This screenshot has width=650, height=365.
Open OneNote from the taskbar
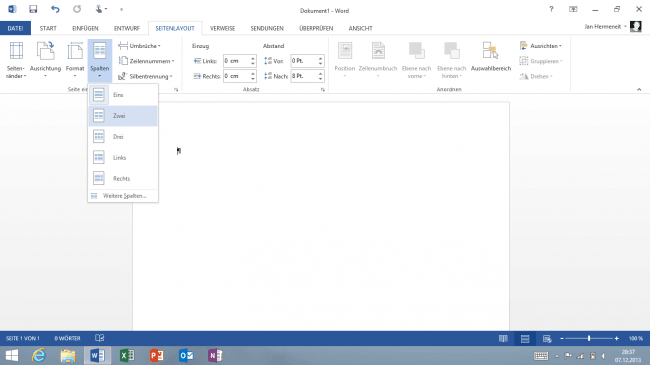point(216,355)
